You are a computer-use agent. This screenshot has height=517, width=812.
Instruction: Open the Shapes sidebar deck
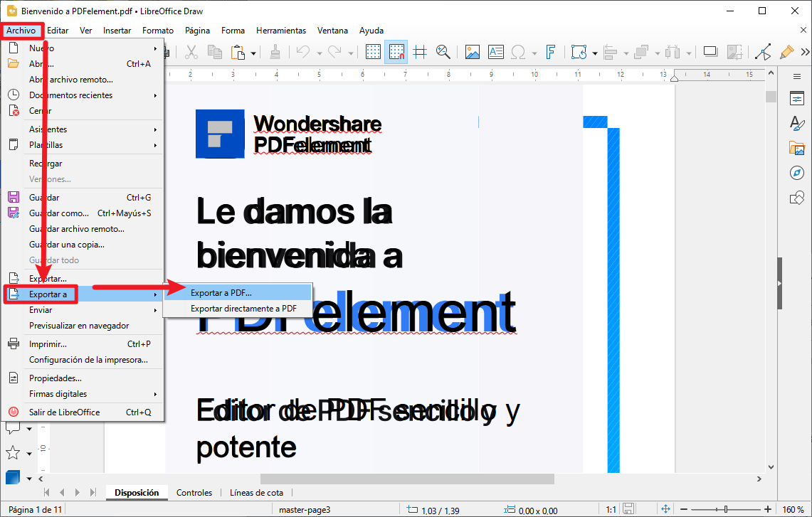pos(797,198)
